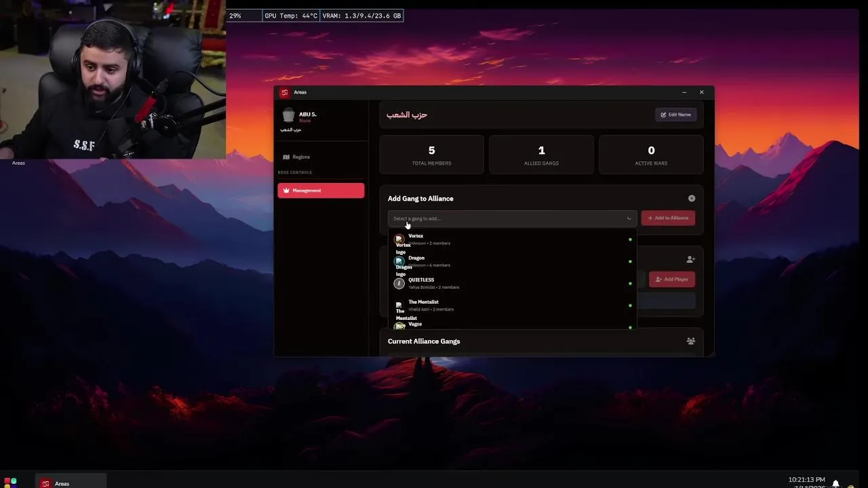Click the QUIETLESS gang logo icon
The width and height of the screenshot is (868, 488).
point(399,283)
